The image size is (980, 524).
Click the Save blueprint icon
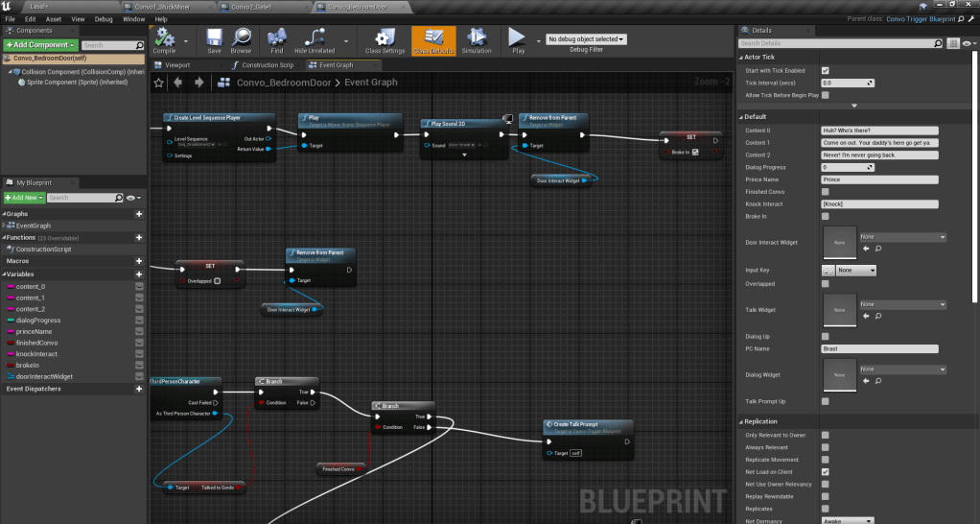click(214, 38)
